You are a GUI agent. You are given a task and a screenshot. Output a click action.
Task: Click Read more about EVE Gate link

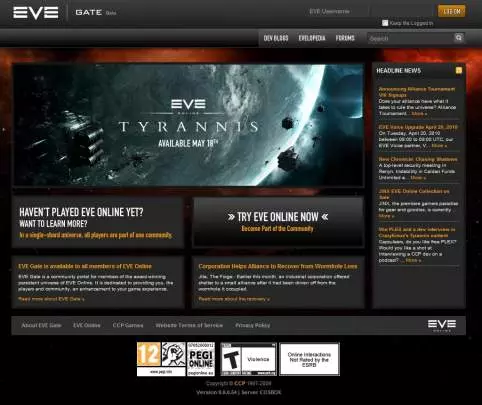click(51, 299)
